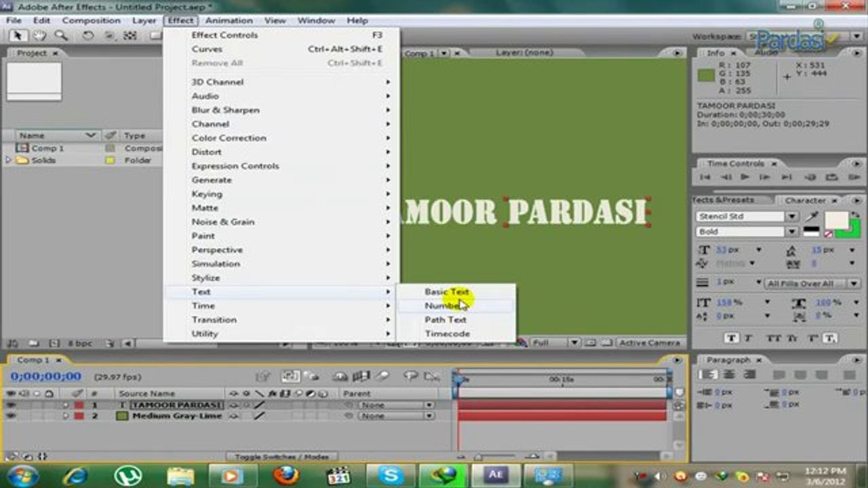Choose Basic Text from Text submenu
This screenshot has width=868, height=488.
[446, 291]
